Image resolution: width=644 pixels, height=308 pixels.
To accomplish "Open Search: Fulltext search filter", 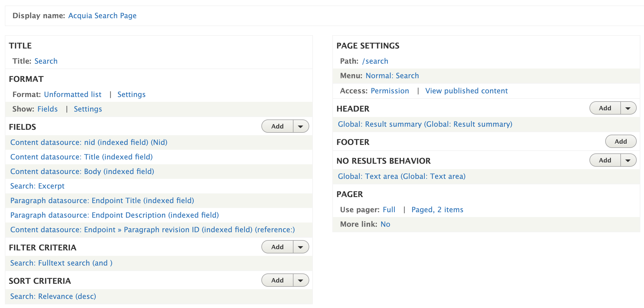I will click(x=61, y=263).
